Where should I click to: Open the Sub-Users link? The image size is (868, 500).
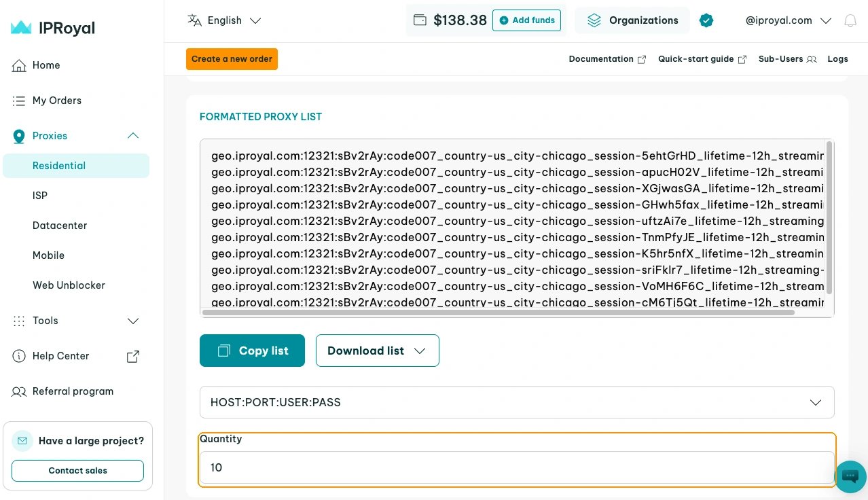[x=787, y=59]
